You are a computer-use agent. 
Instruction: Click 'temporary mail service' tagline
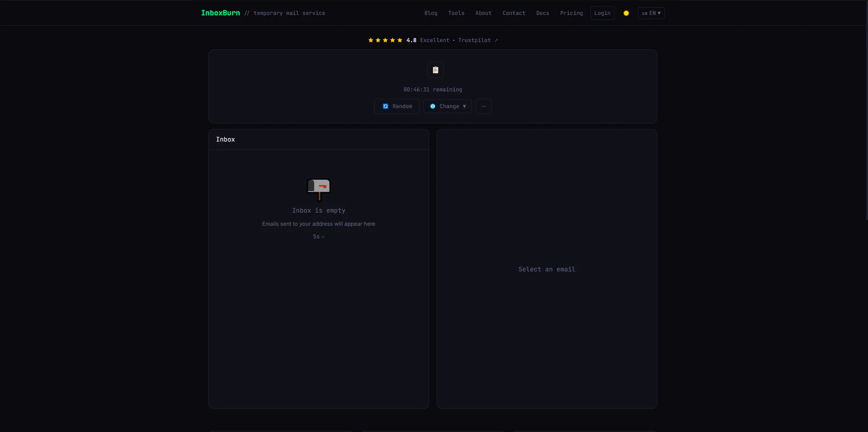(x=289, y=13)
